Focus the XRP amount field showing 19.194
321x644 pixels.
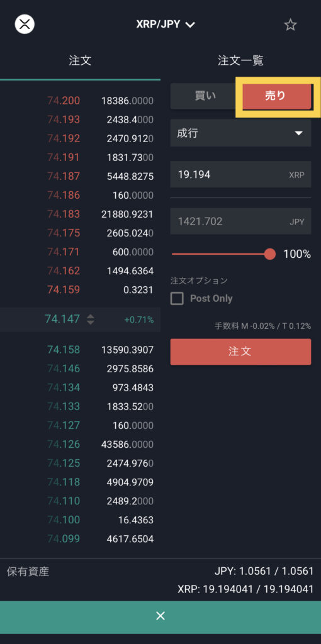coord(240,175)
